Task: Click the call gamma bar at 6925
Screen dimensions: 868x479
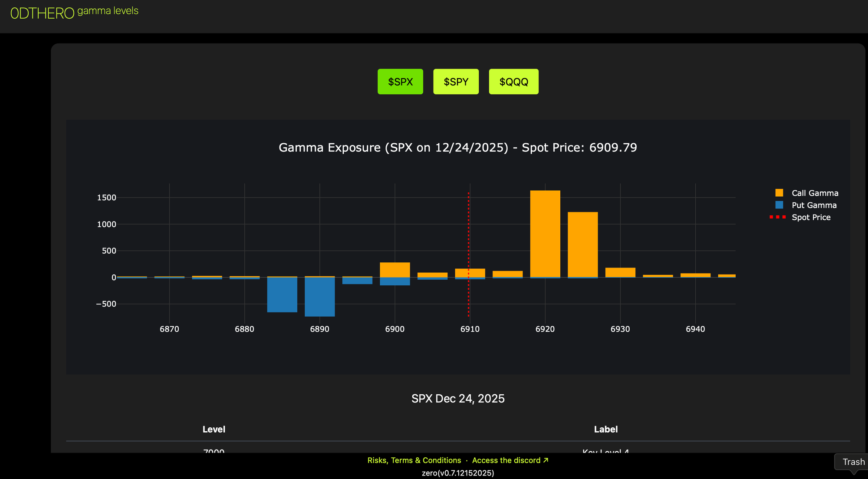Action: pos(582,244)
